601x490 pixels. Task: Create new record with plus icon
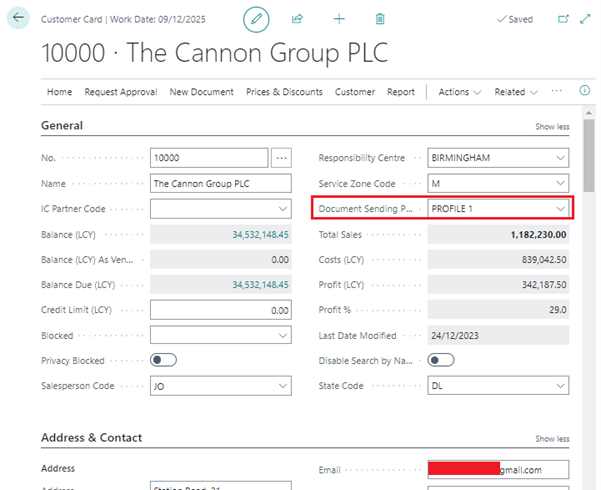point(339,19)
